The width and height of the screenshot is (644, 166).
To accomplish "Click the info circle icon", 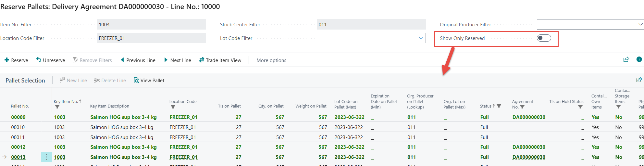I will (x=639, y=59).
